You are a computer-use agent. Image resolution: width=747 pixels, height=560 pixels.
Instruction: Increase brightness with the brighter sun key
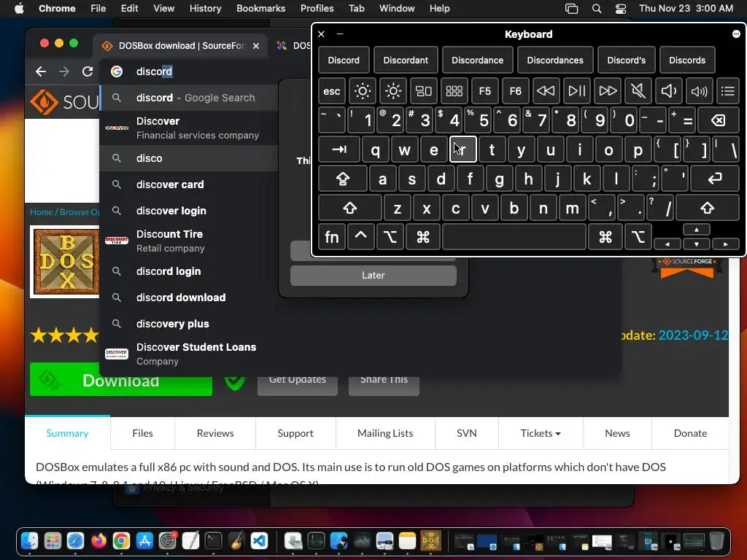coord(393,91)
